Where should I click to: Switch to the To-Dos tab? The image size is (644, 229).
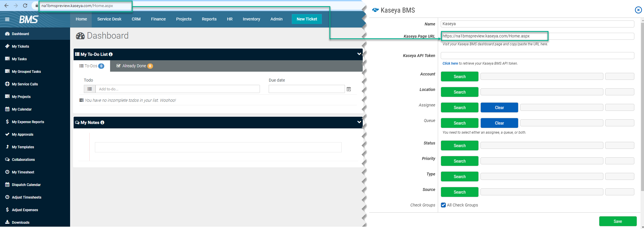tap(92, 66)
